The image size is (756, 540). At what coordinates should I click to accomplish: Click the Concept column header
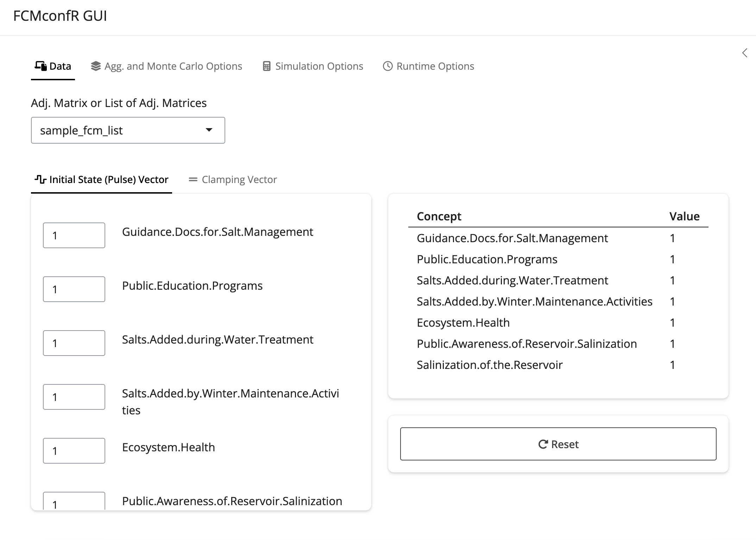click(439, 216)
